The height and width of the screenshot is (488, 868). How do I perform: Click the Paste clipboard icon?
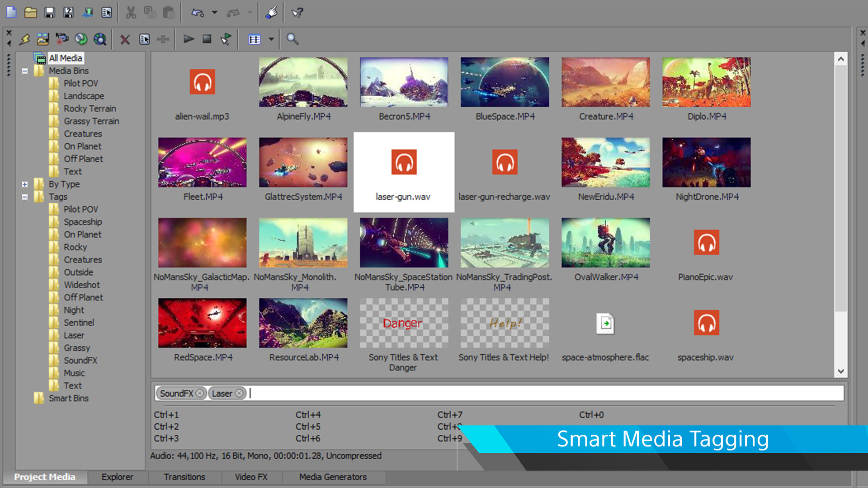tap(169, 13)
